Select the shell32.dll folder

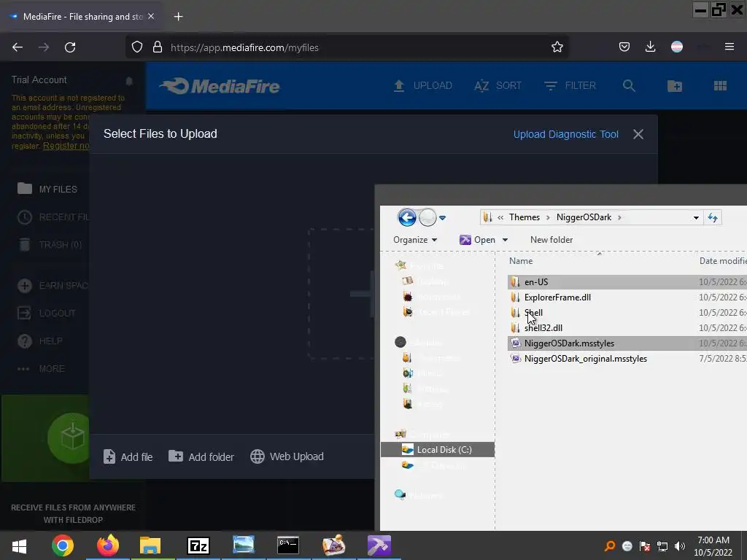click(627, 327)
